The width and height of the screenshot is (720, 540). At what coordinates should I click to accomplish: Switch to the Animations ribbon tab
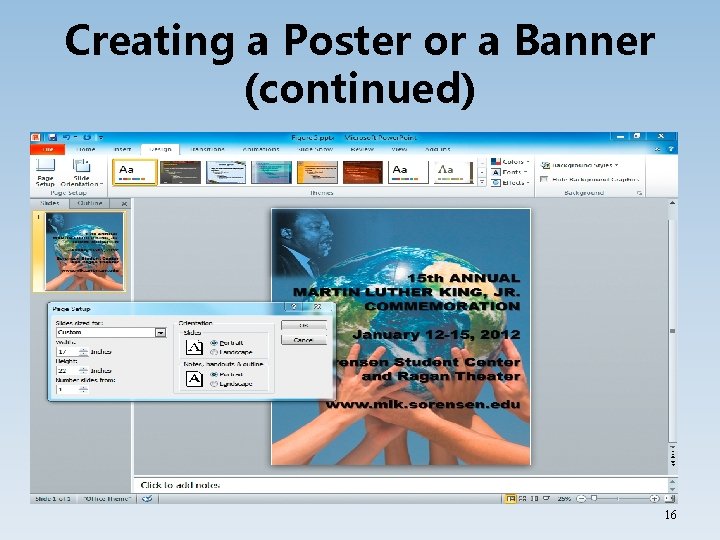[261, 149]
